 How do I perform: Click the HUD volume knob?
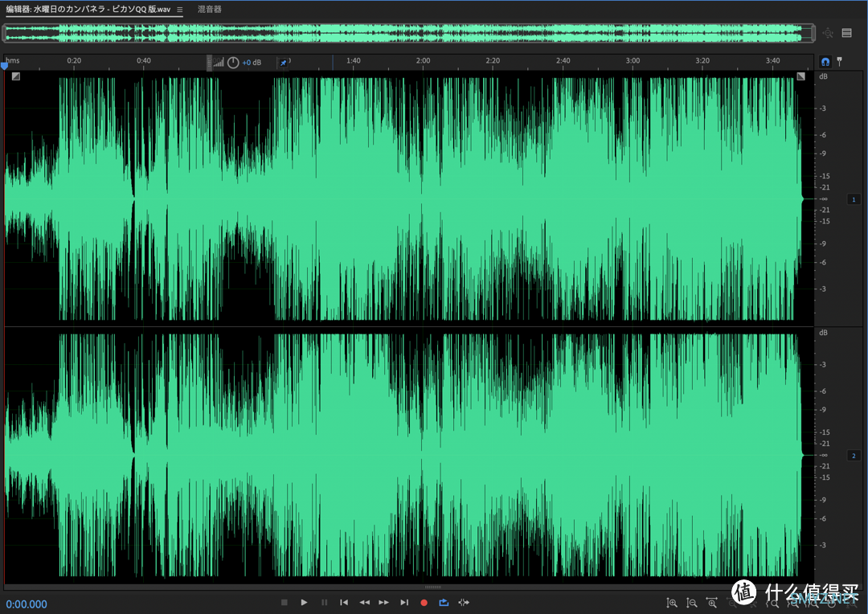[x=233, y=63]
